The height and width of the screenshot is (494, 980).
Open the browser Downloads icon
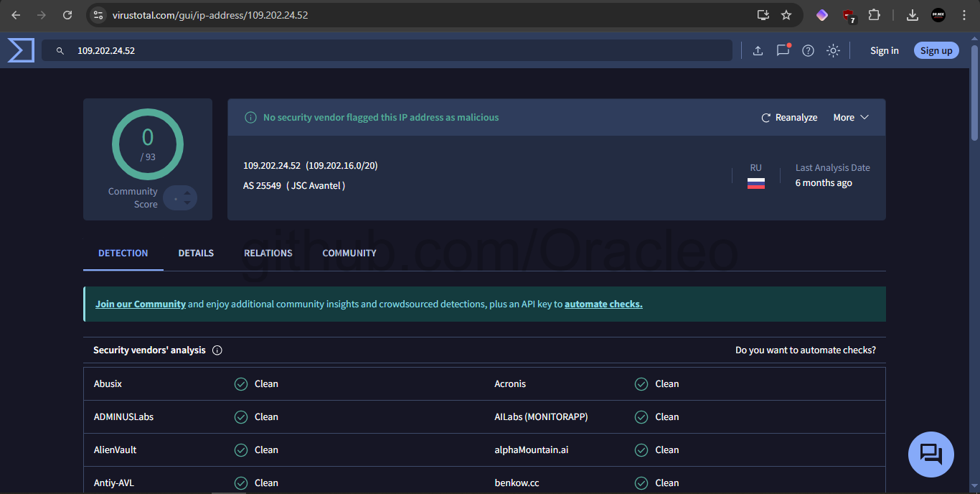pos(913,14)
